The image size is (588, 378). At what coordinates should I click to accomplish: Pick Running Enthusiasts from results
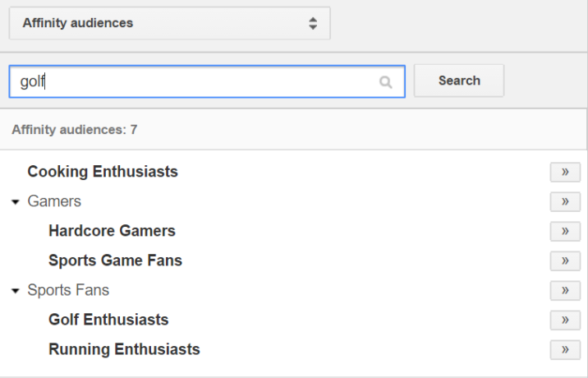[124, 349]
